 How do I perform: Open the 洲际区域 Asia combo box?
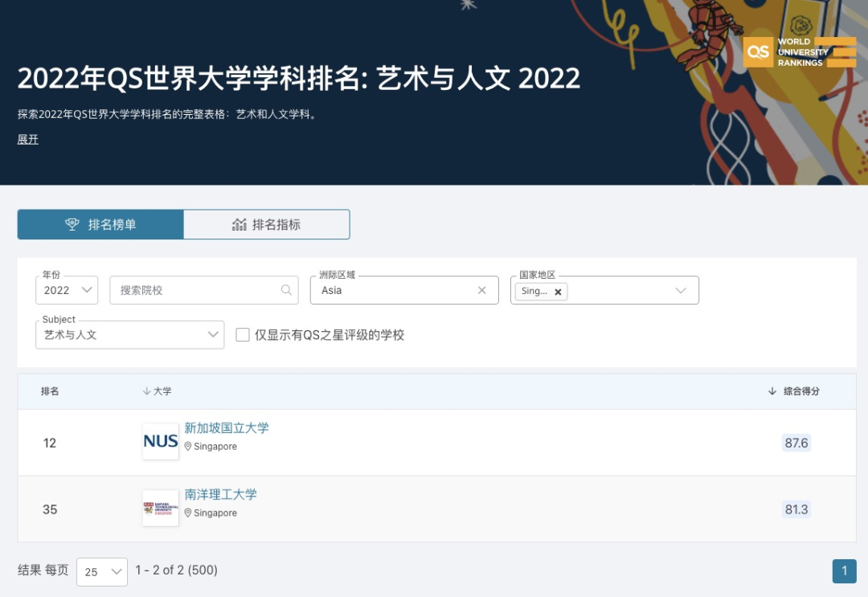404,290
